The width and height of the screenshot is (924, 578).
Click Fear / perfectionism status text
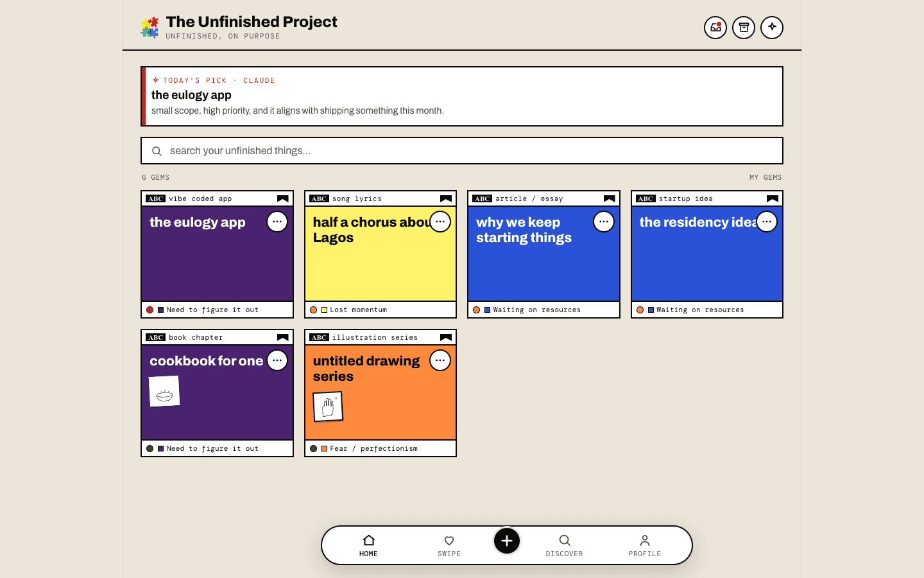pyautogui.click(x=373, y=449)
